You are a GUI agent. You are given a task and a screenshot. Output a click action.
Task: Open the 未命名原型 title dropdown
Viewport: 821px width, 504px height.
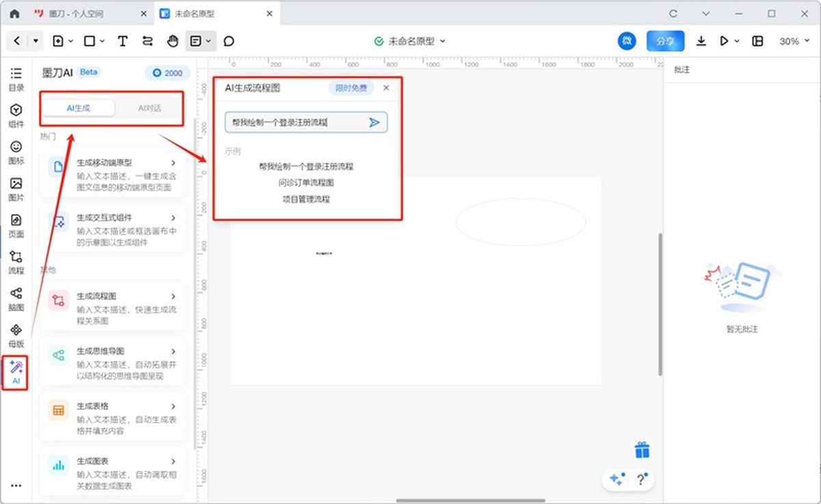click(442, 41)
